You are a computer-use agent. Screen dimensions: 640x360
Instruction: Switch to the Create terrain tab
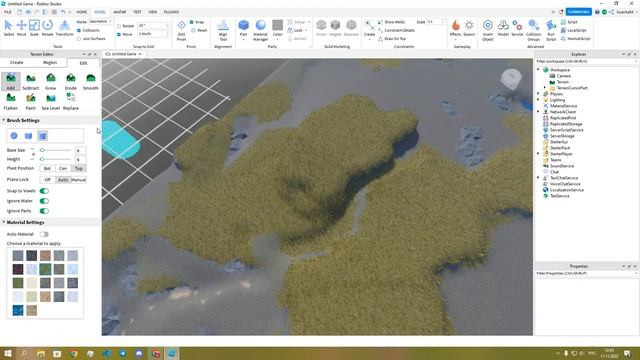pos(17,62)
